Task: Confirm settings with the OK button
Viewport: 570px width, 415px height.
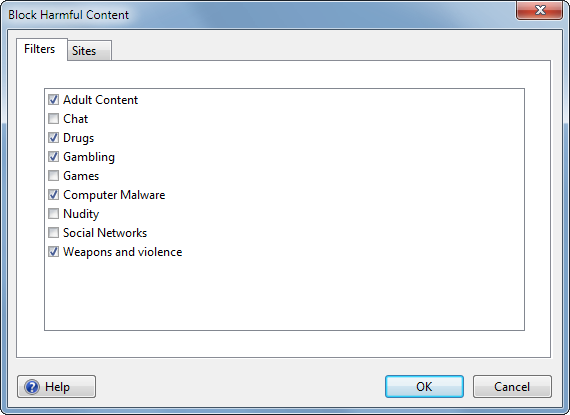Action: coord(424,387)
